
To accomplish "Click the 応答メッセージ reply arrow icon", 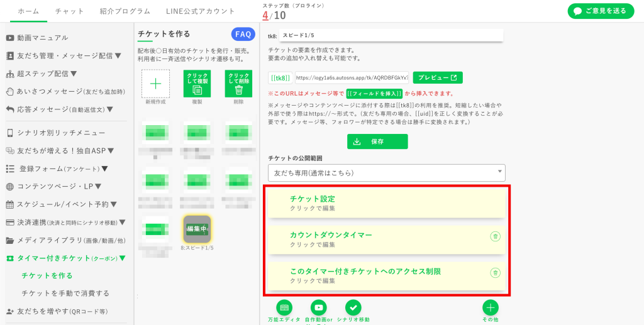I will [x=10, y=109].
